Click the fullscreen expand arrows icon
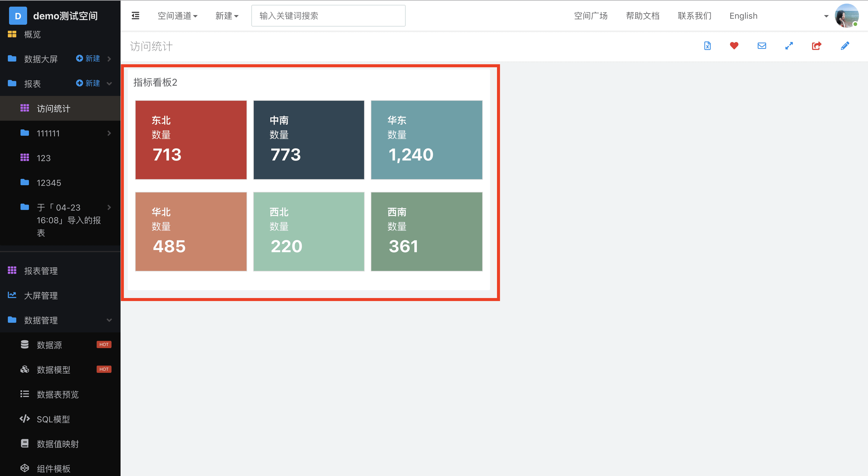868x476 pixels. (x=789, y=46)
